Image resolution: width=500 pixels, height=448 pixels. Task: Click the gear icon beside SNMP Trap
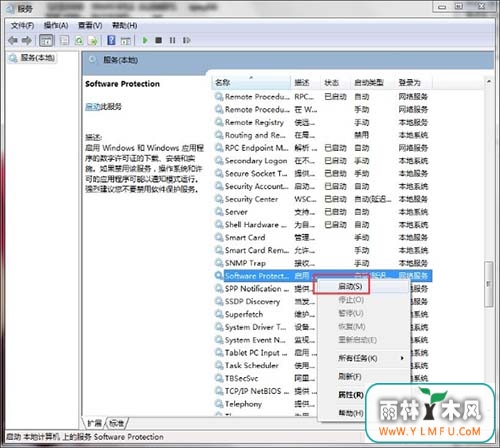[219, 263]
